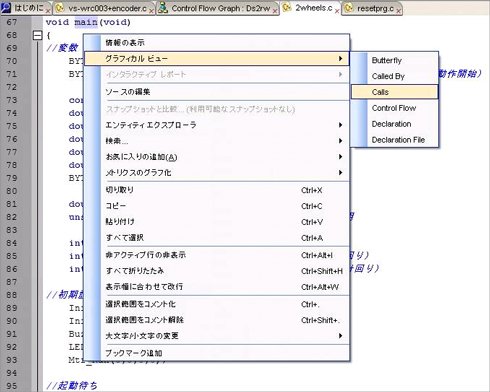Click the //起動待ち comment
This screenshot has width=490, height=392.
click(72, 386)
